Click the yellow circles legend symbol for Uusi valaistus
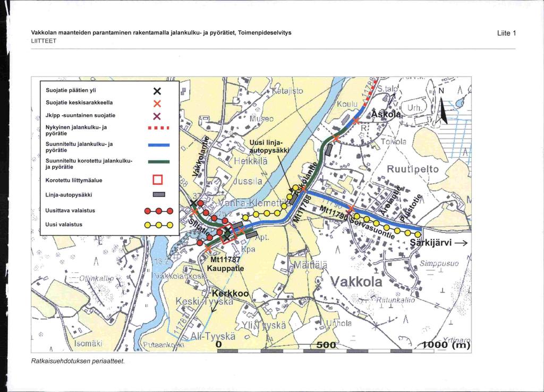The image size is (544, 392). 158,225
